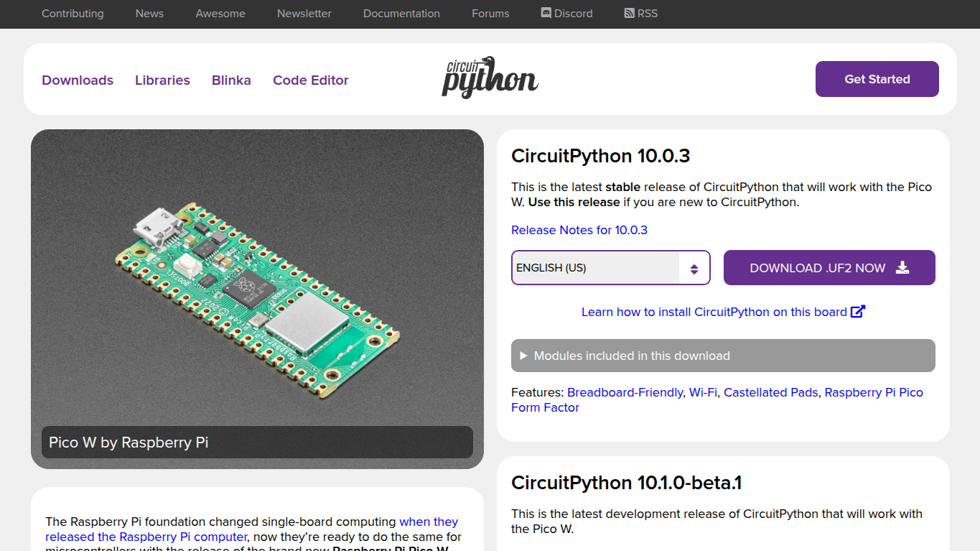Expand Modules included in this download
980x551 pixels.
click(723, 356)
